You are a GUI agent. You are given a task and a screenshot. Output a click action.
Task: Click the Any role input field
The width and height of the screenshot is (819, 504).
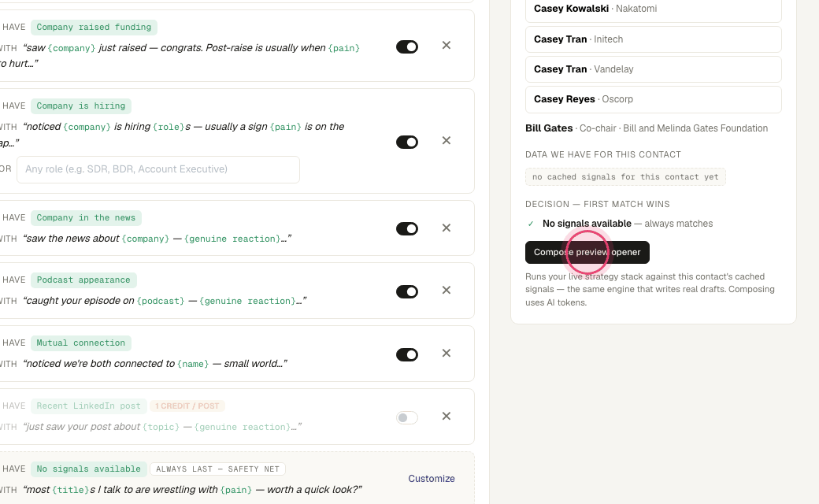pyautogui.click(x=158, y=169)
